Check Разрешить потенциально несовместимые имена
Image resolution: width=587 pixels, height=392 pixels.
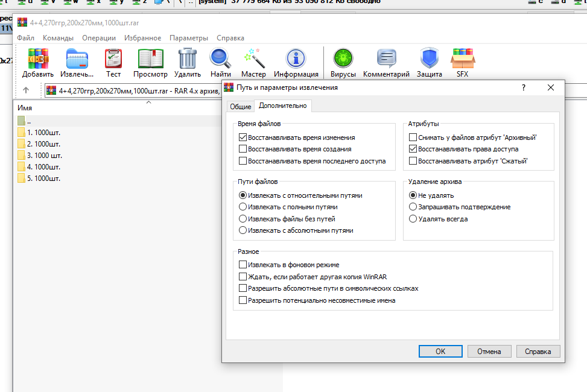click(243, 300)
